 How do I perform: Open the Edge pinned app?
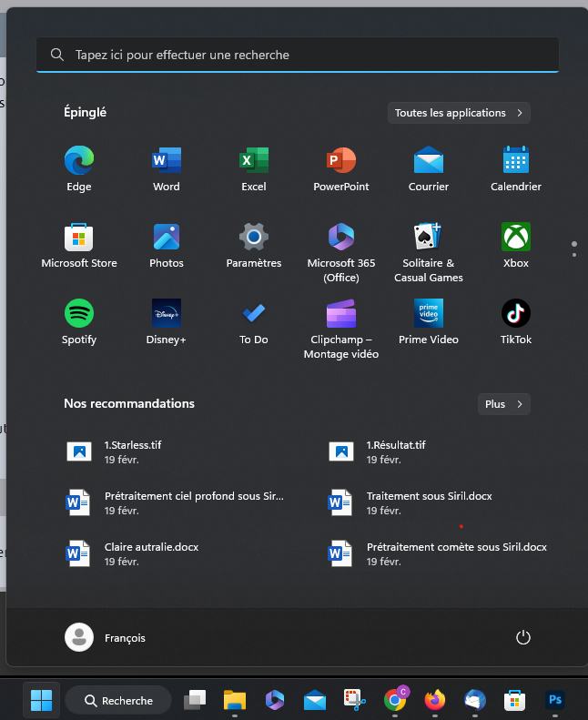(x=79, y=169)
